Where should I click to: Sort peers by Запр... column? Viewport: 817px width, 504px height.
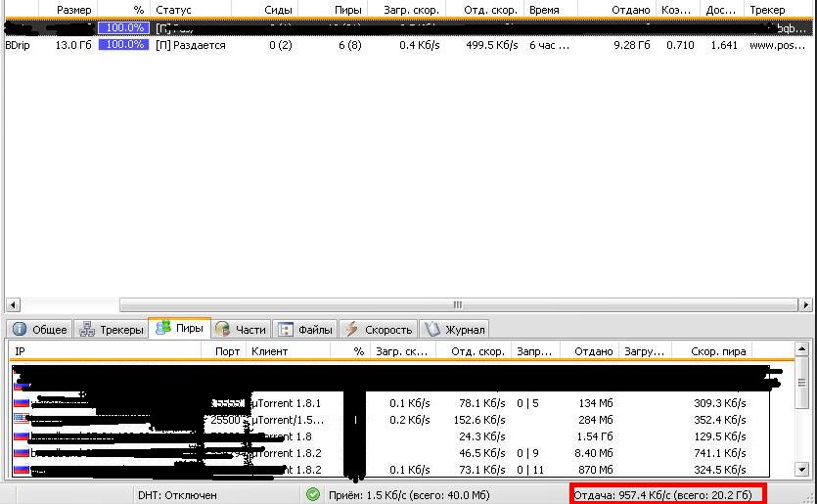535,351
